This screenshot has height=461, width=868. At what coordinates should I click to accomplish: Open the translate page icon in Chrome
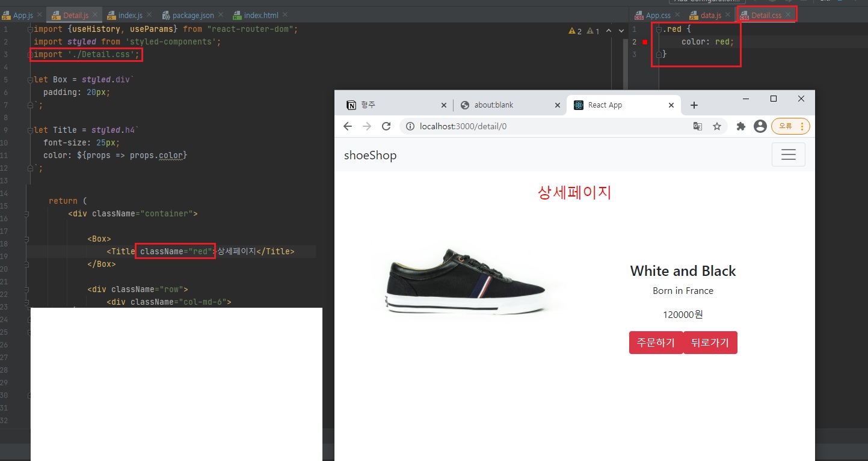click(x=698, y=126)
